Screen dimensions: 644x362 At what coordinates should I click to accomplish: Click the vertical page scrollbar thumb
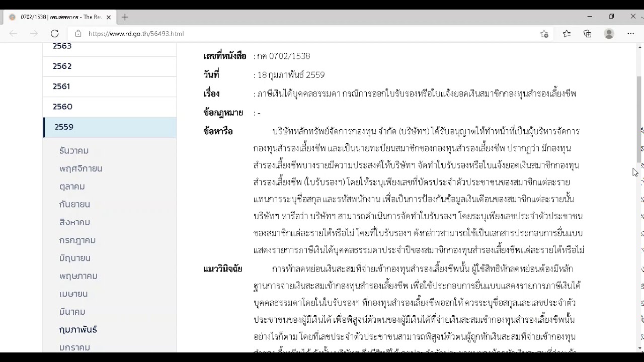639,119
